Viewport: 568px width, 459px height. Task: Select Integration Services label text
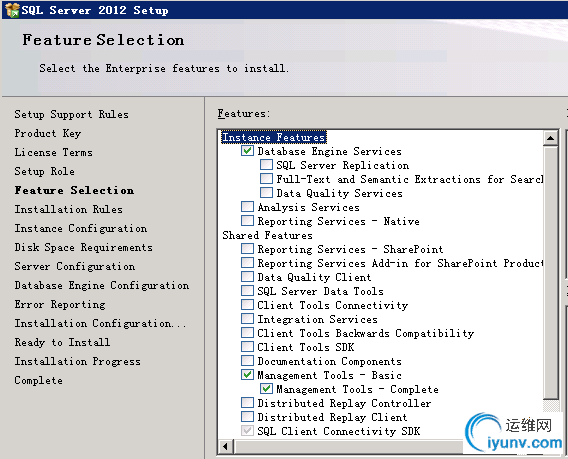[317, 319]
